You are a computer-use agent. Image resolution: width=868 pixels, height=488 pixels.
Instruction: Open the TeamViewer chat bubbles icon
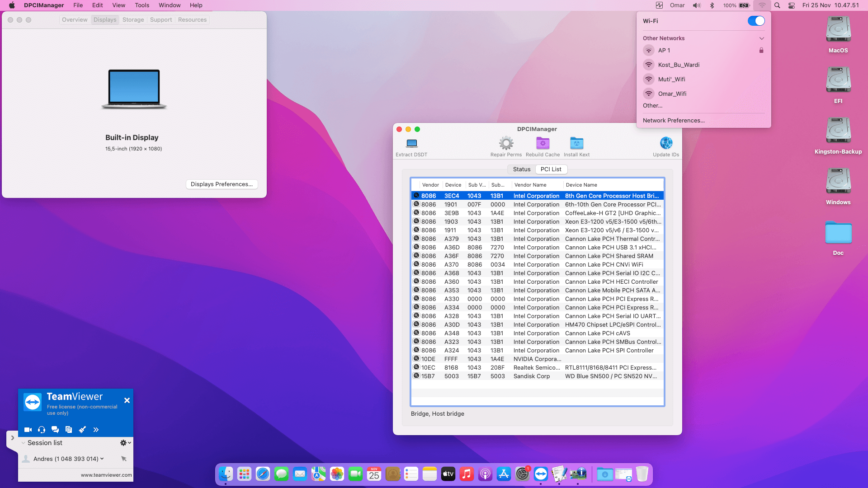[x=55, y=430]
